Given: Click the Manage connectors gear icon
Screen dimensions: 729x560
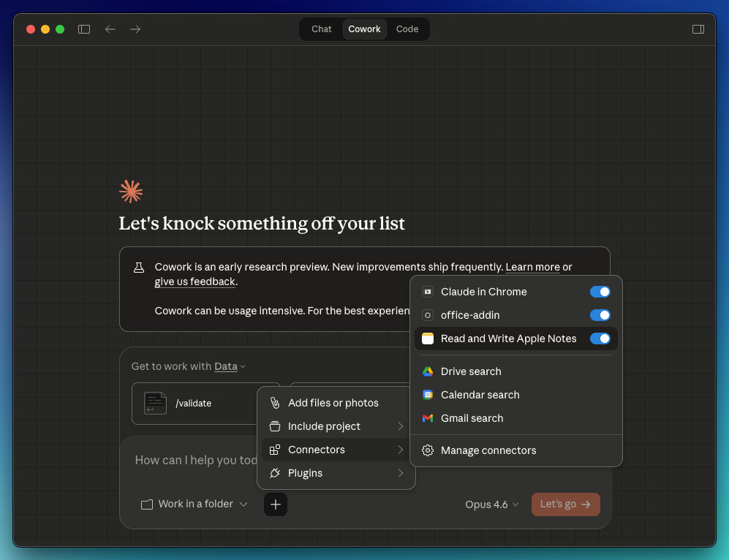Looking at the screenshot, I should point(427,450).
